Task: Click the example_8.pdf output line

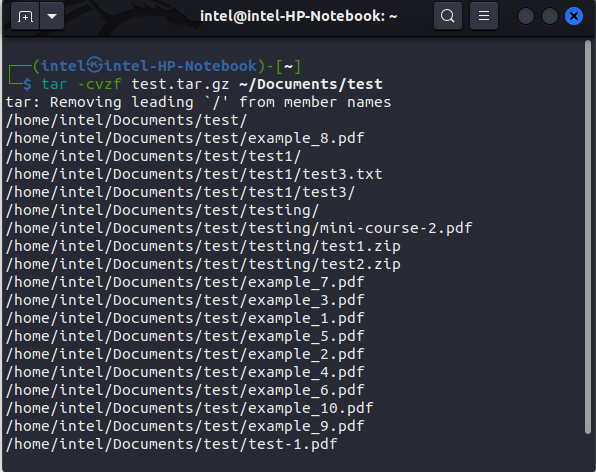Action: pyautogui.click(x=185, y=138)
